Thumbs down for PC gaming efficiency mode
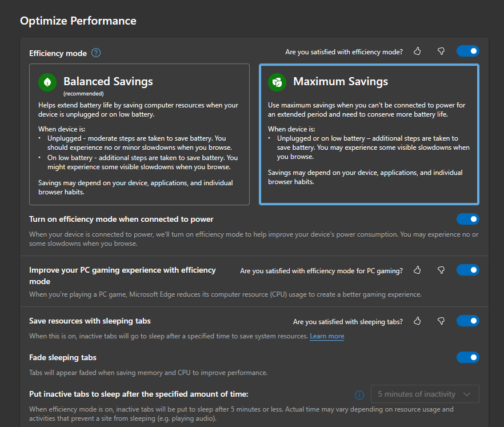The width and height of the screenshot is (504, 427). [441, 270]
